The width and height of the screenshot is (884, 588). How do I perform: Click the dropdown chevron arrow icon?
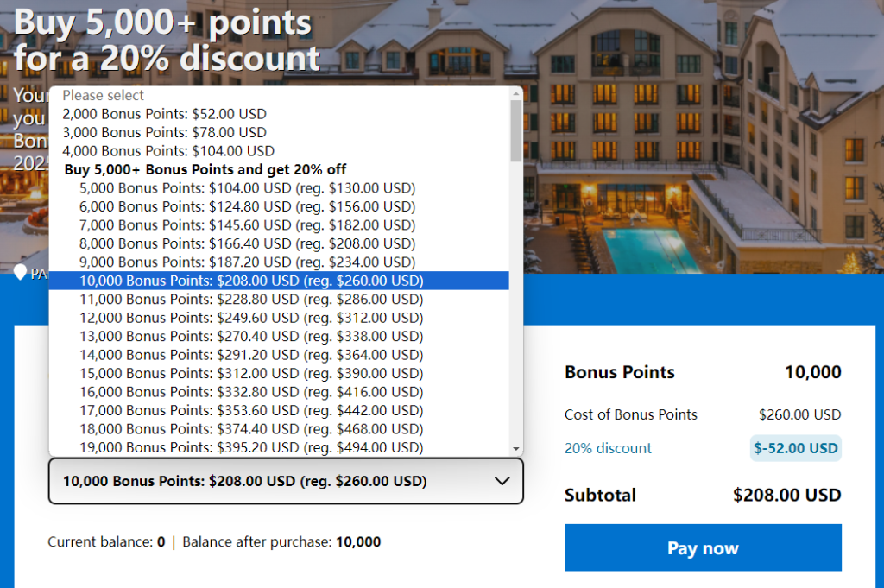(x=500, y=481)
